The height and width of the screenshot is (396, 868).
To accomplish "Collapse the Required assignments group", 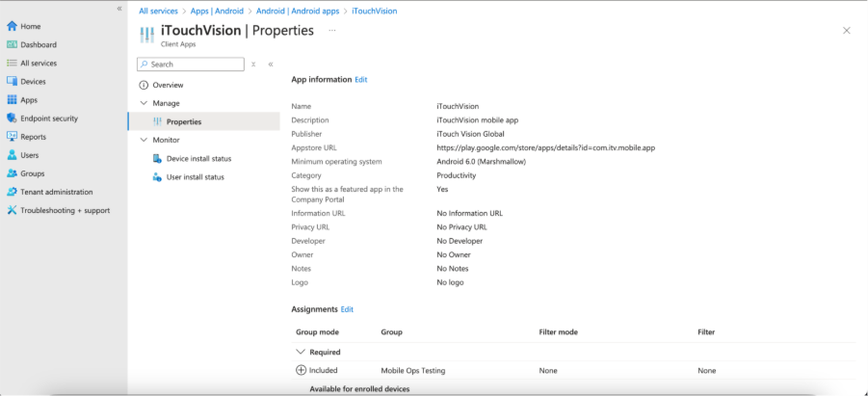I will (x=301, y=352).
